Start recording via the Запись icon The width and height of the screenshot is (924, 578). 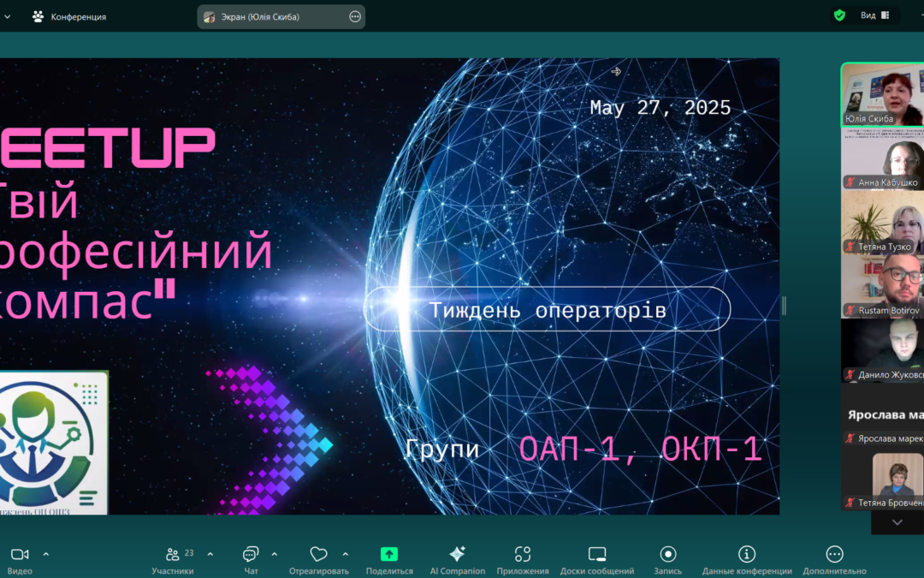click(667, 552)
